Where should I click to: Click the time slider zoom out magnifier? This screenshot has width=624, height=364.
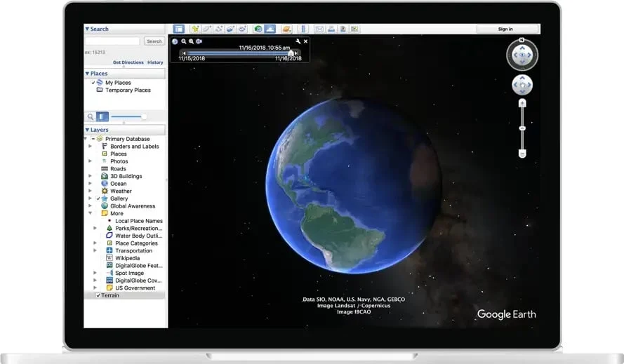(183, 41)
